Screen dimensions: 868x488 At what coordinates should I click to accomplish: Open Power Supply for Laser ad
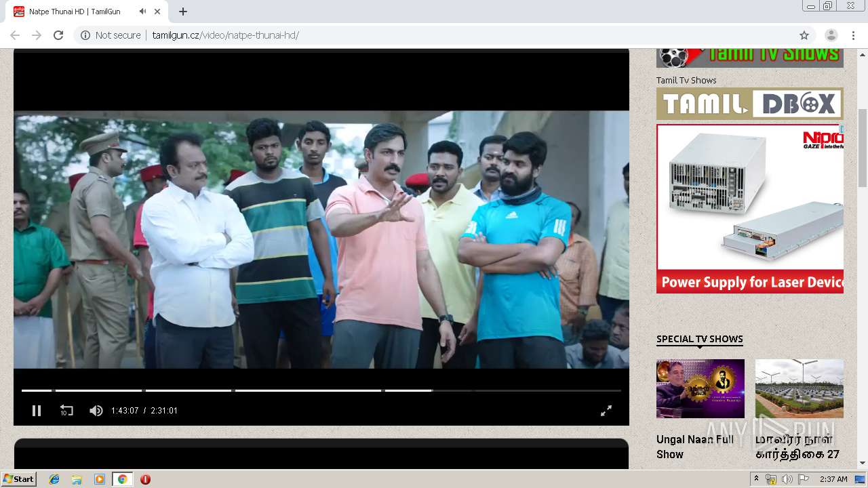[x=750, y=209]
